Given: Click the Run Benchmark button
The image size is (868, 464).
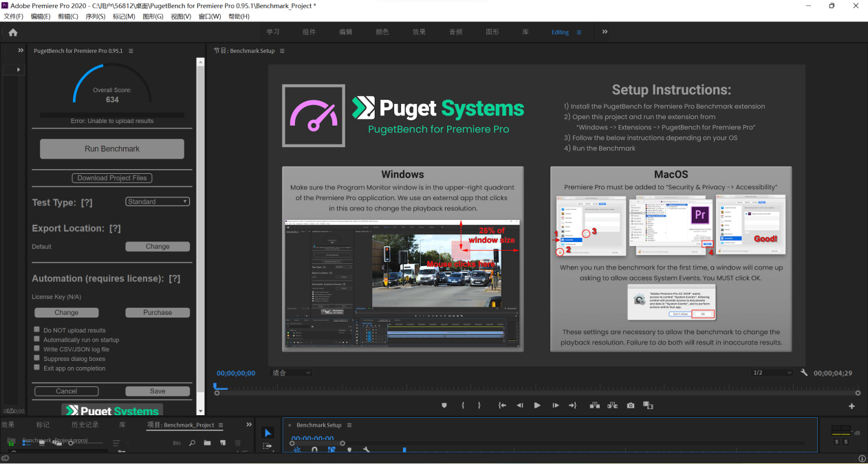Looking at the screenshot, I should click(111, 148).
